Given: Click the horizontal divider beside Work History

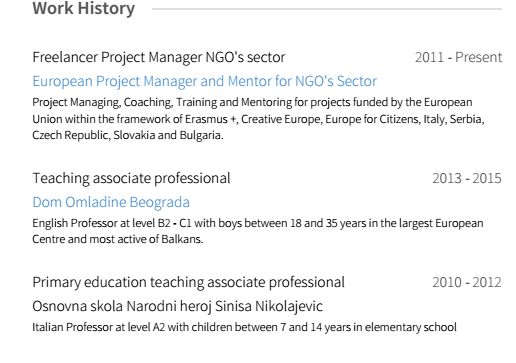Looking at the screenshot, I should tap(327, 9).
